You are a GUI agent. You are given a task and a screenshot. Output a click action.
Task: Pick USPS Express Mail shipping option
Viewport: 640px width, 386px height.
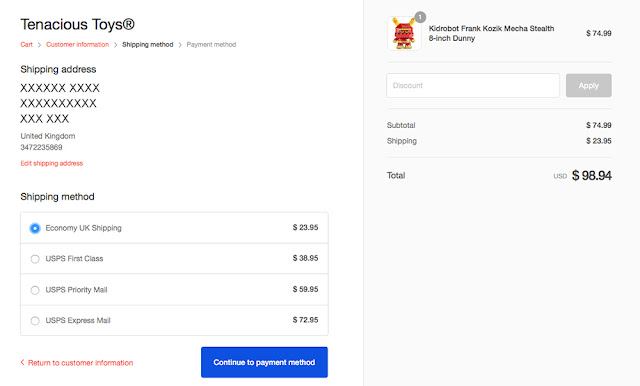[x=174, y=320]
